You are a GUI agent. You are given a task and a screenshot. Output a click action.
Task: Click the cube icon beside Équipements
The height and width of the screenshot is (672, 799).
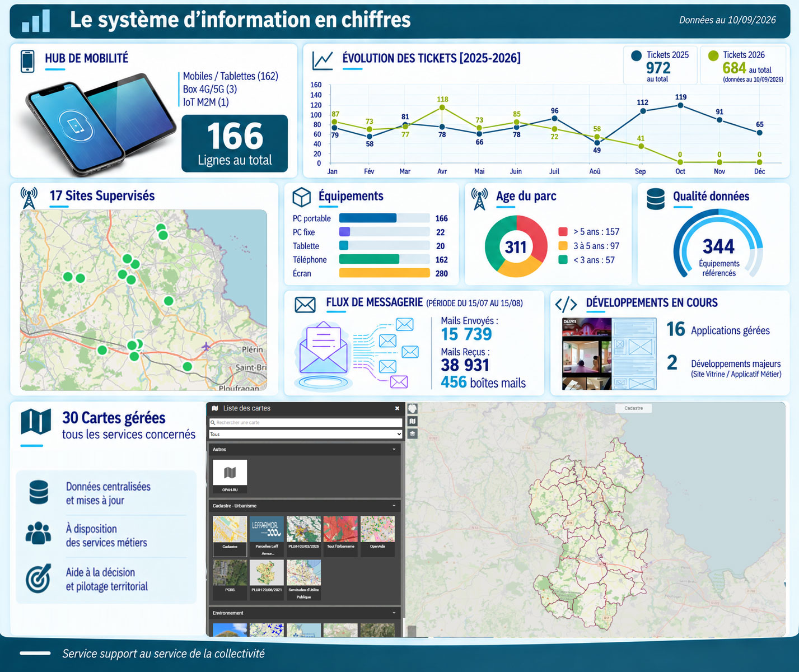click(x=302, y=197)
